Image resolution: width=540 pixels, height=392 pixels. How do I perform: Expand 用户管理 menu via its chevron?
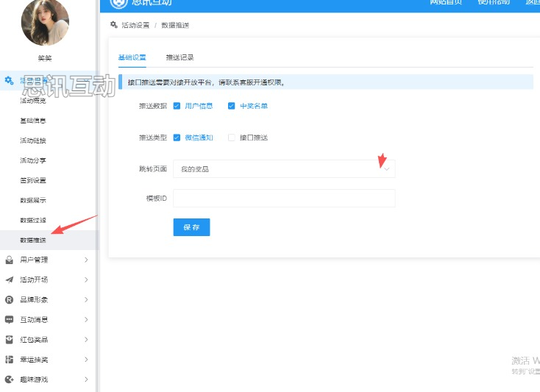coord(86,260)
